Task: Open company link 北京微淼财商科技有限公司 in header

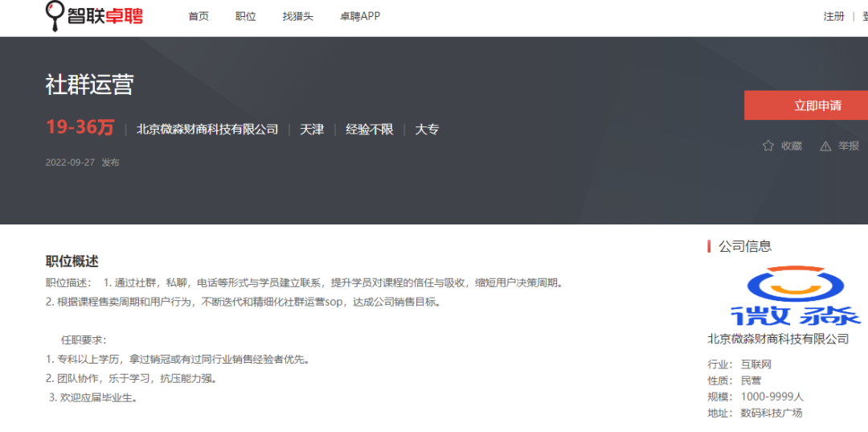Action: tap(207, 130)
